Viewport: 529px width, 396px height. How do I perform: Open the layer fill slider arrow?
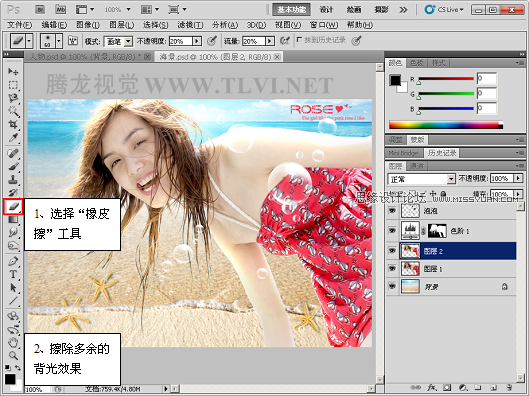tap(518, 194)
